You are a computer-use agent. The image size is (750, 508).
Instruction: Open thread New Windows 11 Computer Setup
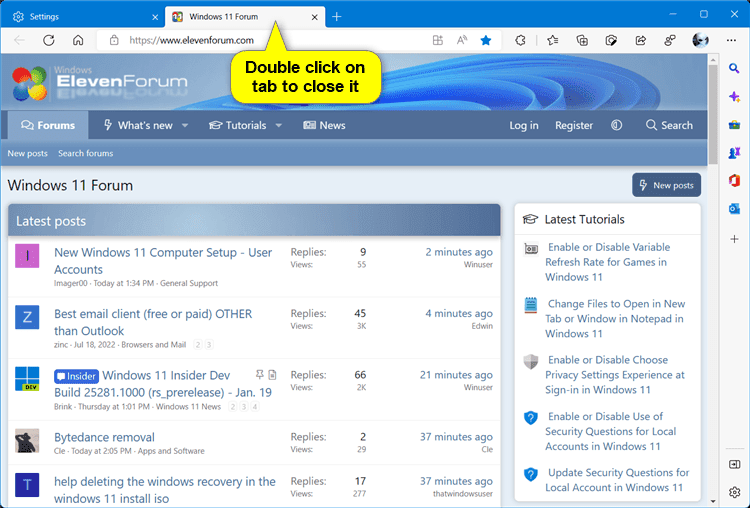point(163,261)
